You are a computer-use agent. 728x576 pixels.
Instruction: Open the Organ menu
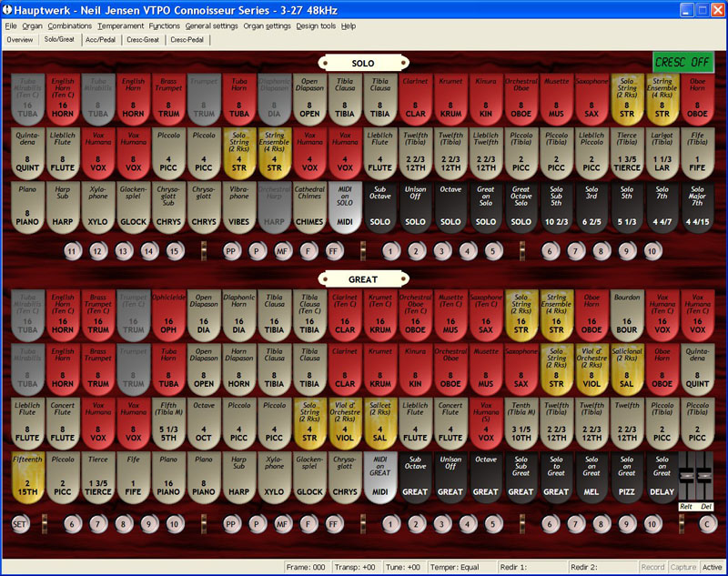point(32,26)
